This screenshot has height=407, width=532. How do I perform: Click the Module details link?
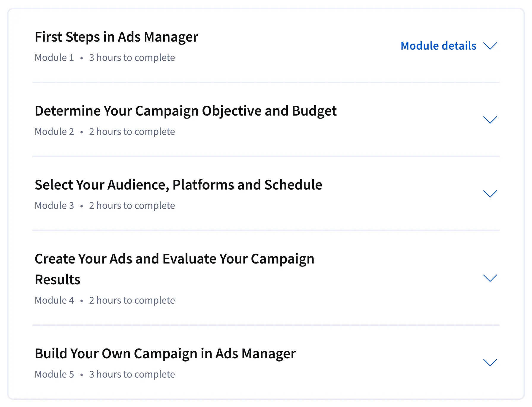[438, 46]
